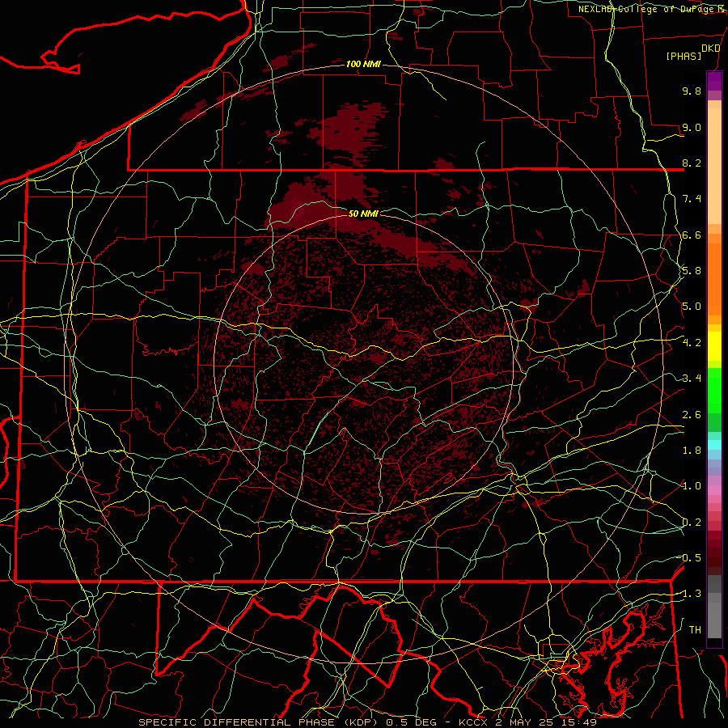Click the "100 NMI" range ring label

(x=363, y=64)
